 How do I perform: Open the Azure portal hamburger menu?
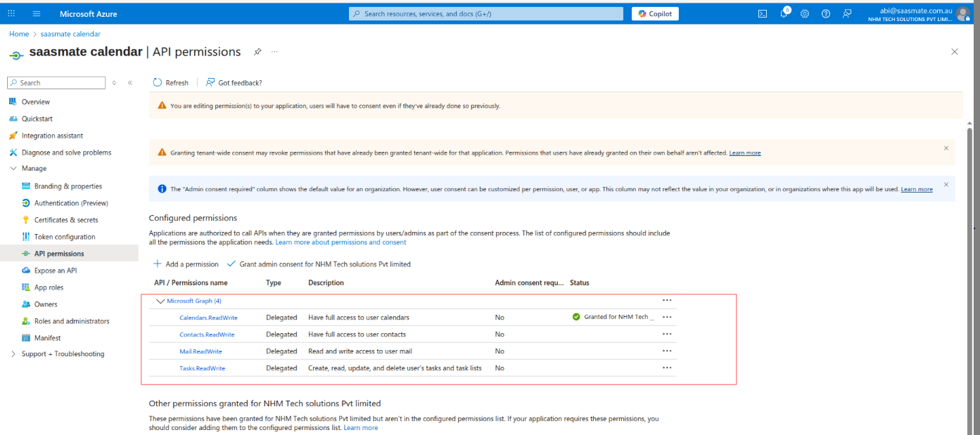tap(37, 14)
